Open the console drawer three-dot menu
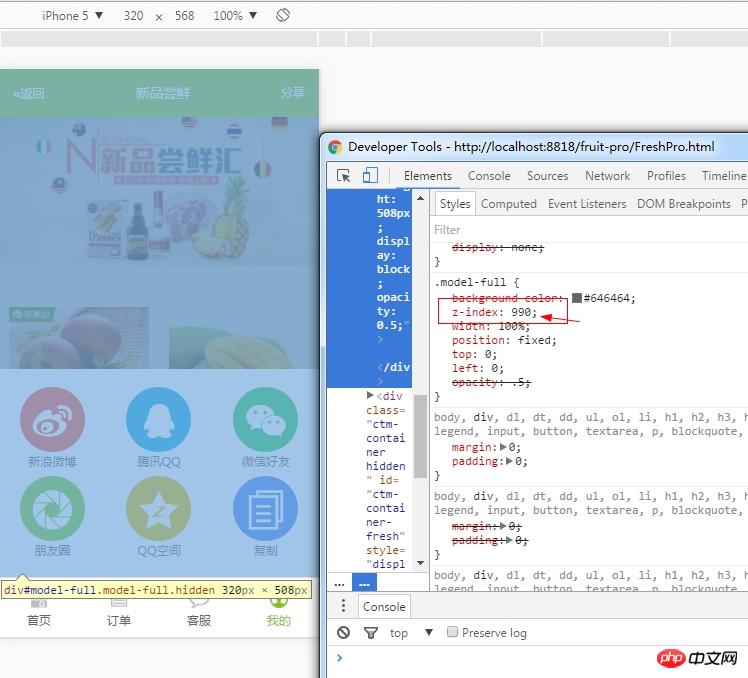 tap(344, 606)
